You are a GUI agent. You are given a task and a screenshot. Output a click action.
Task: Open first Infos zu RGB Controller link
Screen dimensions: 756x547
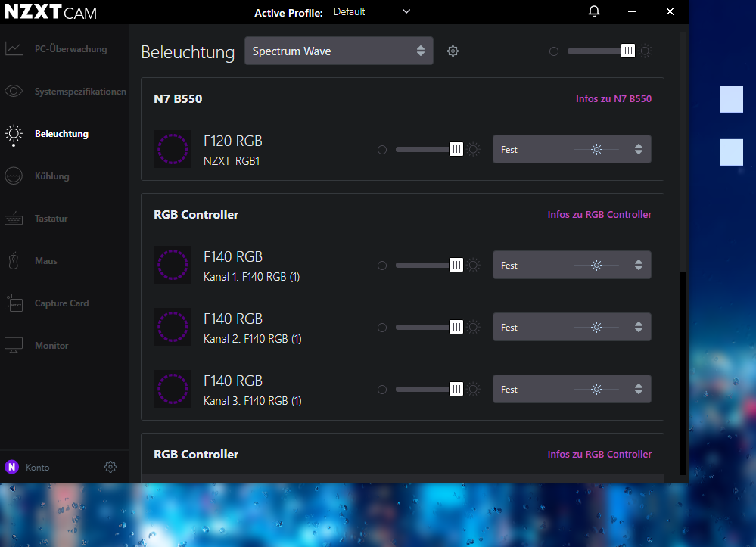click(x=599, y=214)
